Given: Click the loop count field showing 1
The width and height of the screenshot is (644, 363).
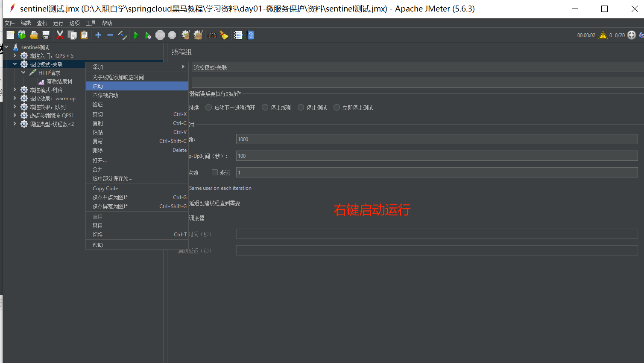Looking at the screenshot, I should [437, 172].
